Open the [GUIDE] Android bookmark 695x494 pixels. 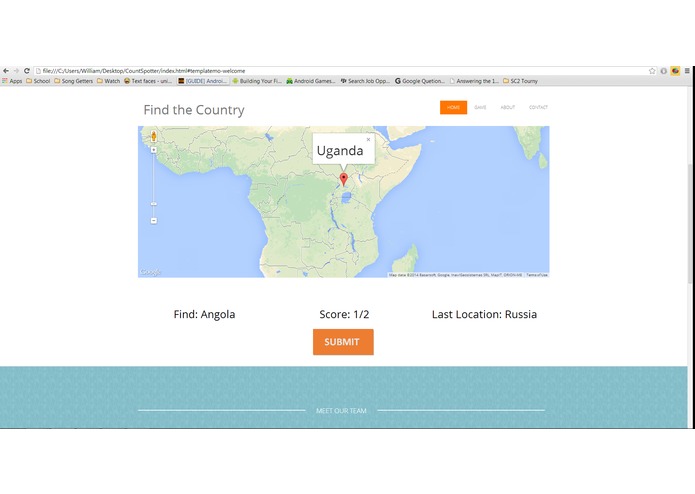point(203,81)
